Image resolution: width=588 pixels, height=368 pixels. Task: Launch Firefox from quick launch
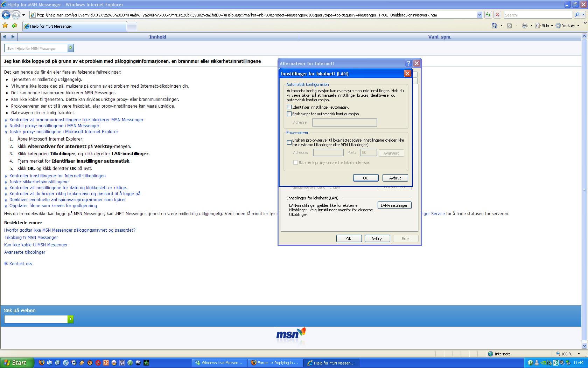[x=41, y=363]
